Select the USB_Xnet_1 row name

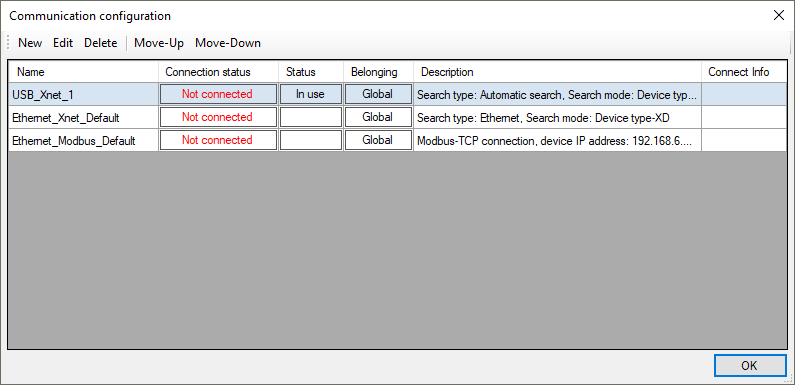click(83, 94)
